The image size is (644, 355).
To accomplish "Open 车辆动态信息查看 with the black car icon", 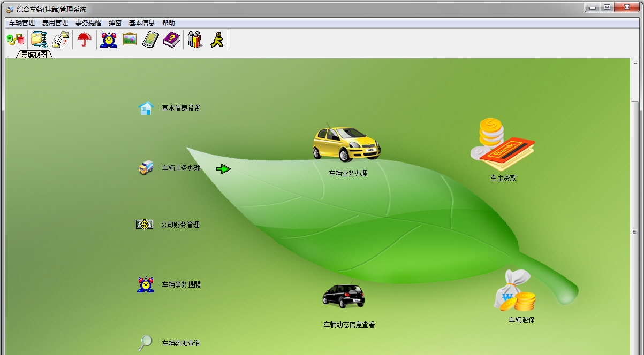I will (x=344, y=296).
